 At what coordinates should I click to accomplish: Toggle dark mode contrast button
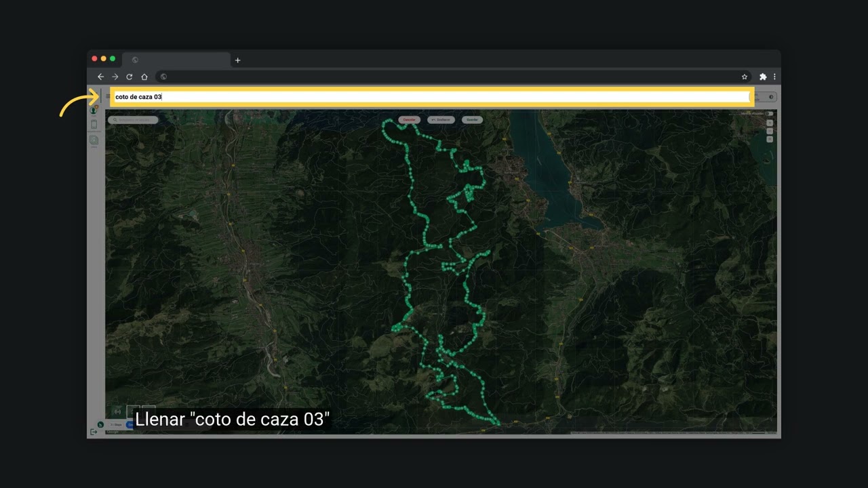771,97
